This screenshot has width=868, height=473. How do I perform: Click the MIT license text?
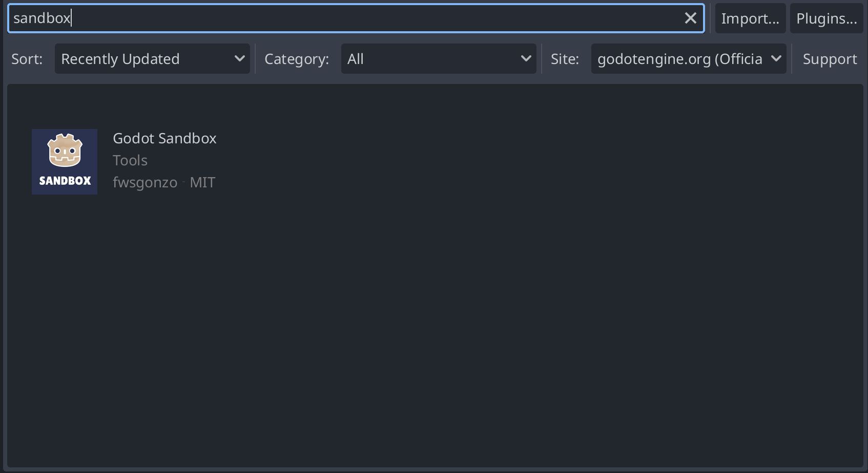click(x=202, y=183)
